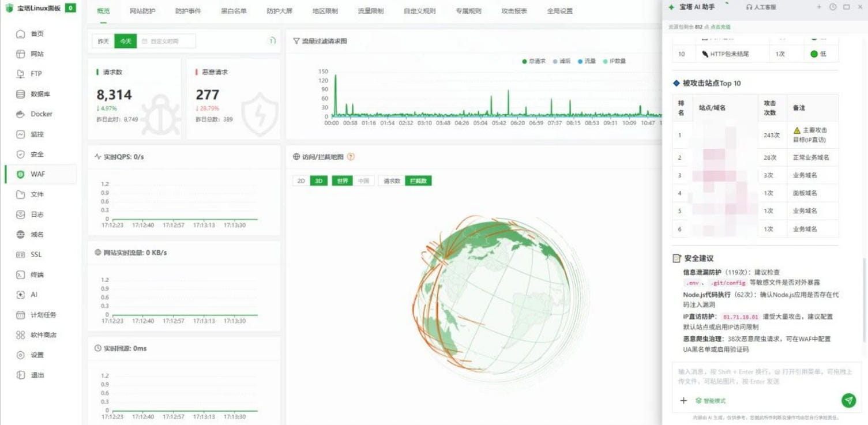Screen dimensions: 868x425
Task: Toggle the IP数量 series in the chart legend
Action: (x=614, y=61)
